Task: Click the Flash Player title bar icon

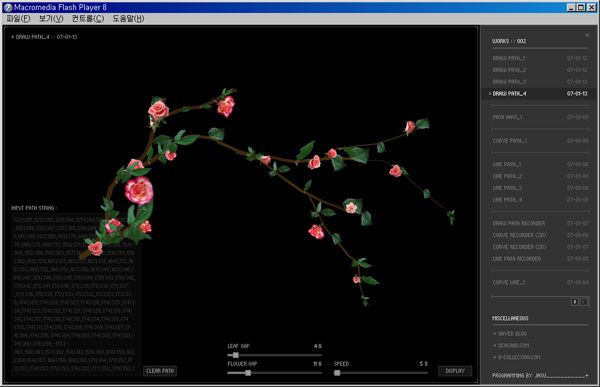Action: click(x=8, y=7)
